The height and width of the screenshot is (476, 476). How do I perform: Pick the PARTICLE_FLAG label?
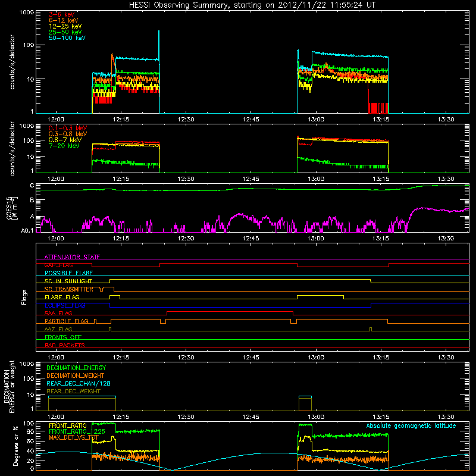[67, 321]
